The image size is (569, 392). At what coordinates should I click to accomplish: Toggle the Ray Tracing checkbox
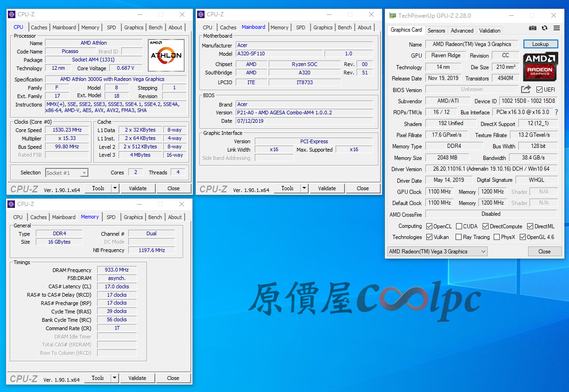click(x=458, y=237)
